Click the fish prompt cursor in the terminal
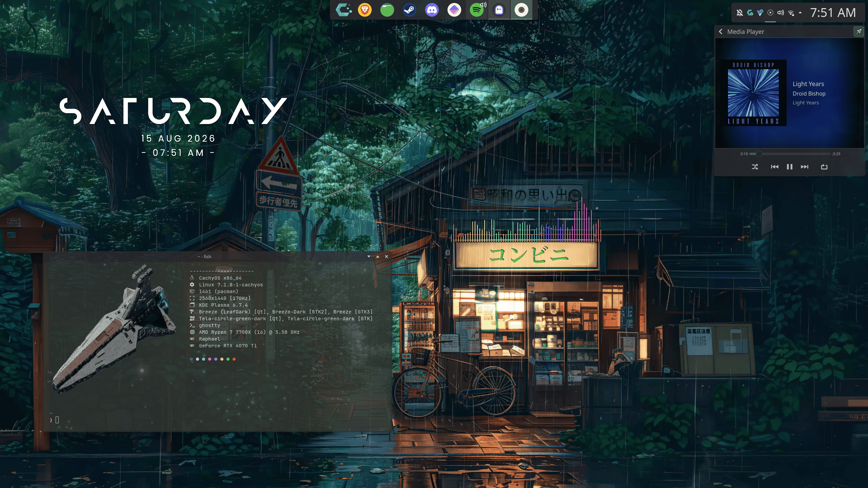Image resolution: width=868 pixels, height=488 pixels. [x=57, y=420]
